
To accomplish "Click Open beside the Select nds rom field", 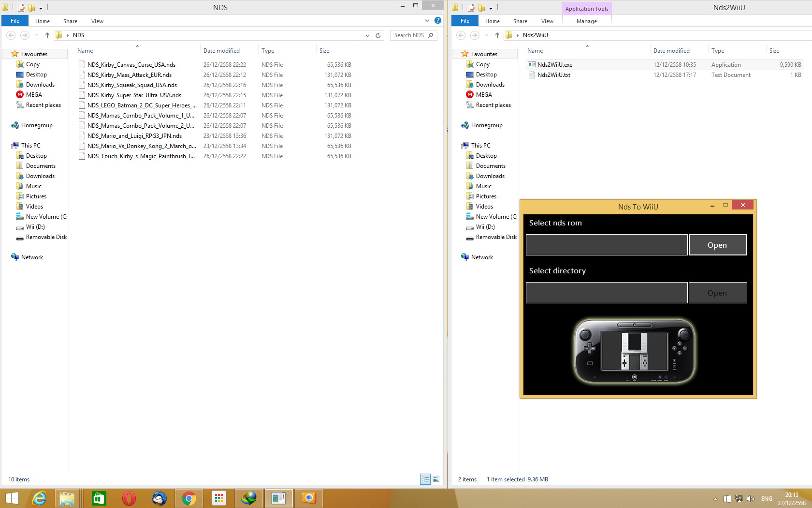I will coord(717,245).
